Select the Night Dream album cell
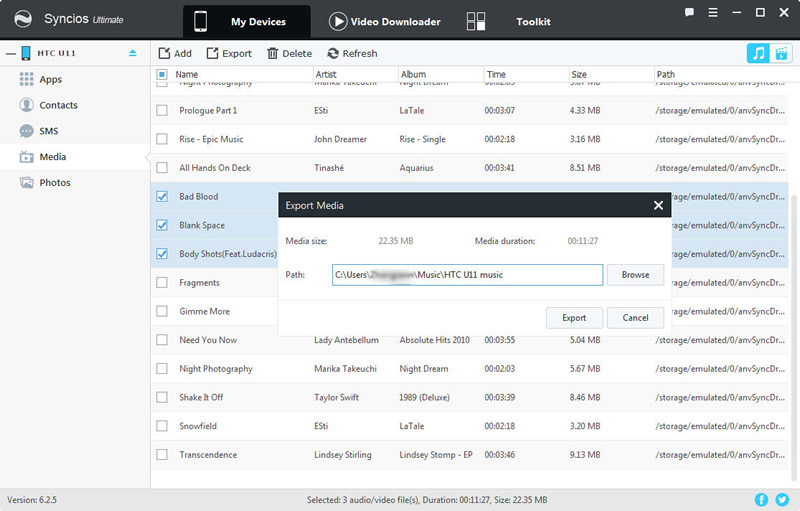800x511 pixels. click(423, 369)
